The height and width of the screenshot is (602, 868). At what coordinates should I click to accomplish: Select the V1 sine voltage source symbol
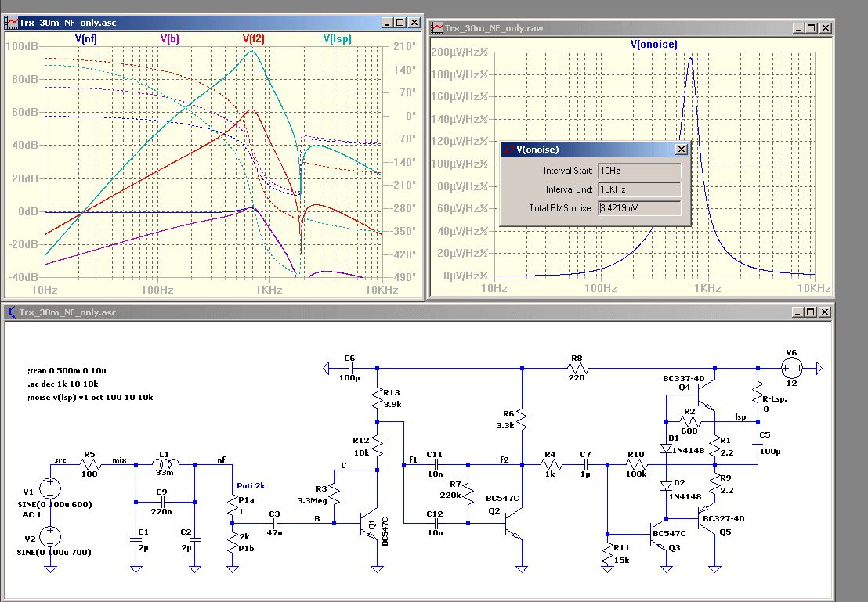click(50, 490)
